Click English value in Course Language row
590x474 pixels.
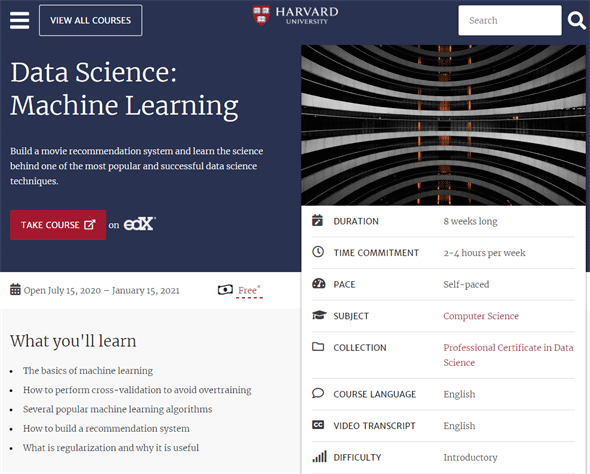[459, 394]
